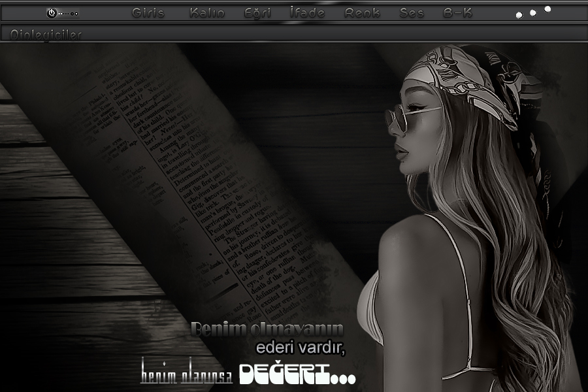Click the rightmost white dot in top bar
The image size is (588, 392).
547,9
